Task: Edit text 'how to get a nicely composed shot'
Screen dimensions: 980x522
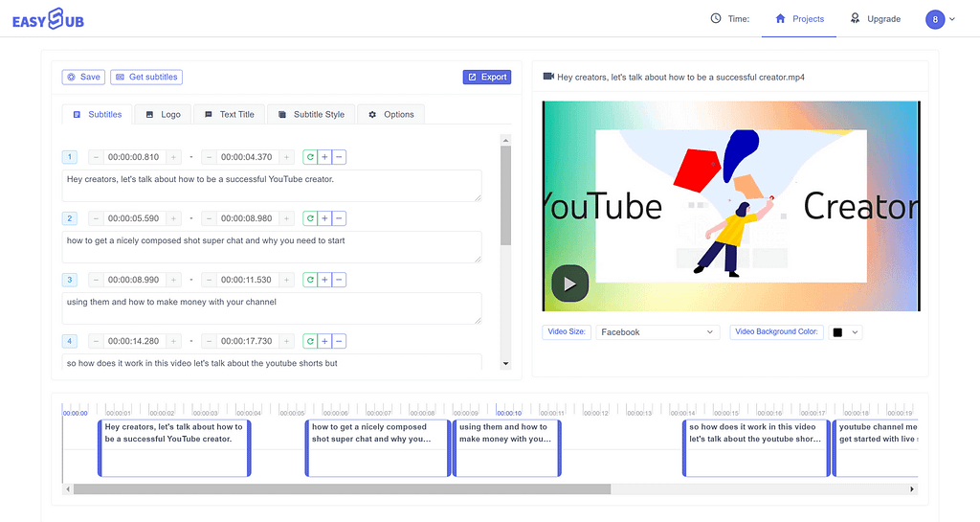Action: click(x=272, y=247)
